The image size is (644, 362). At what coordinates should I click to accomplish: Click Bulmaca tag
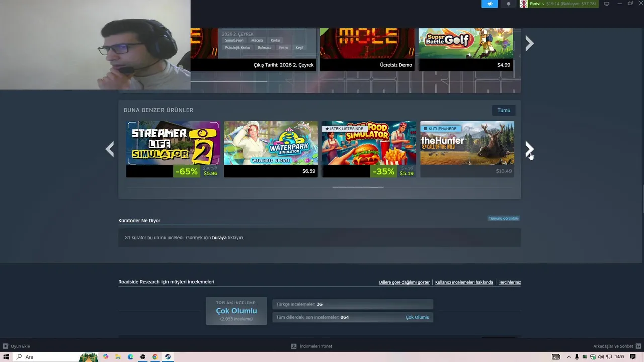tap(265, 48)
